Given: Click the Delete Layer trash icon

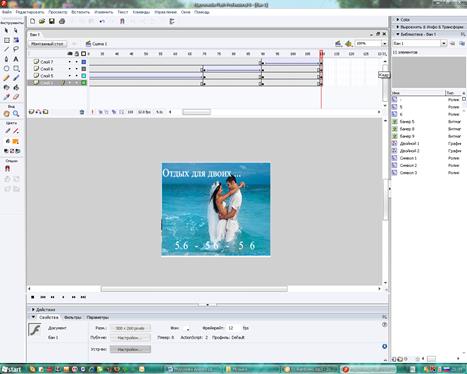Looking at the screenshot, I should [82, 112].
